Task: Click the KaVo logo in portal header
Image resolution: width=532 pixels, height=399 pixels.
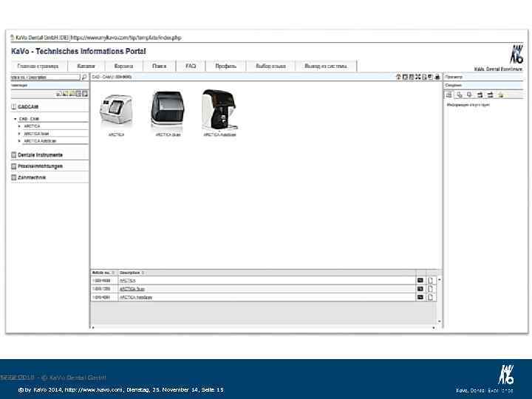Action: [516, 54]
